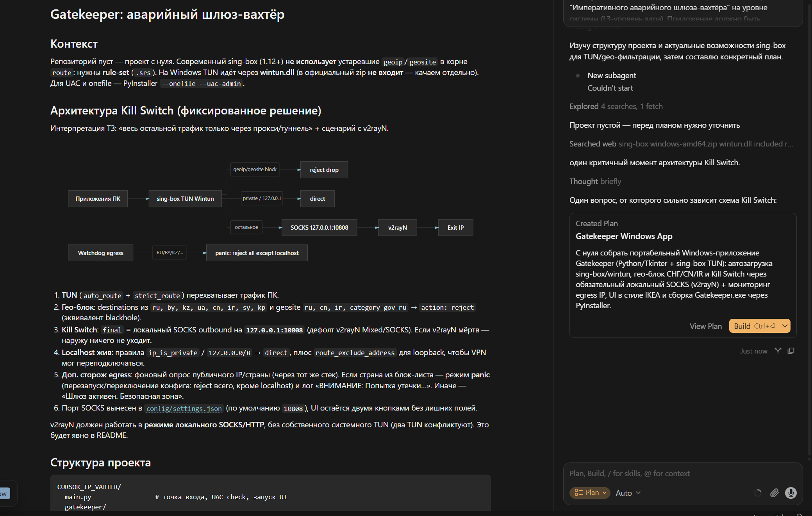812x516 pixels.
Task: Click the New subagent status bullet
Action: click(578, 76)
